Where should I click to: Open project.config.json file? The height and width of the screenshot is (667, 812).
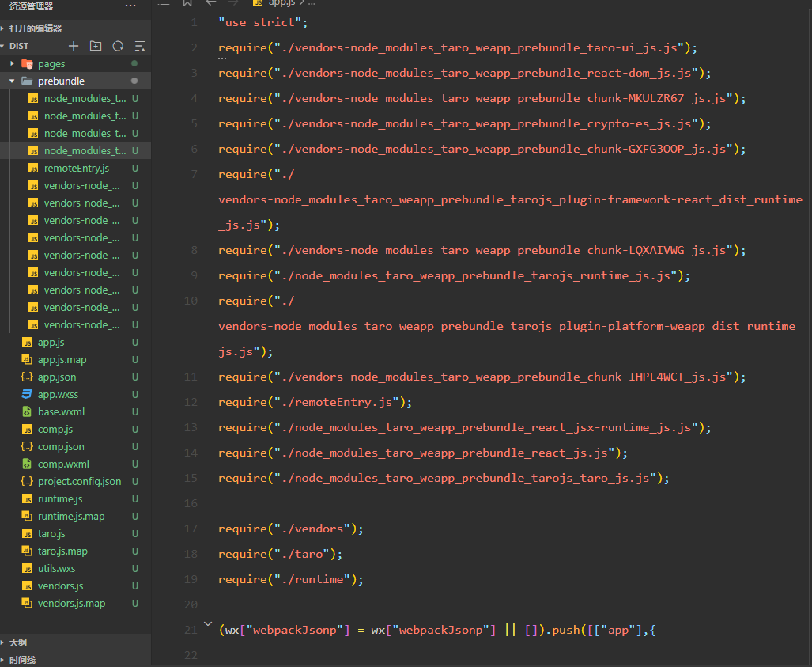click(79, 481)
